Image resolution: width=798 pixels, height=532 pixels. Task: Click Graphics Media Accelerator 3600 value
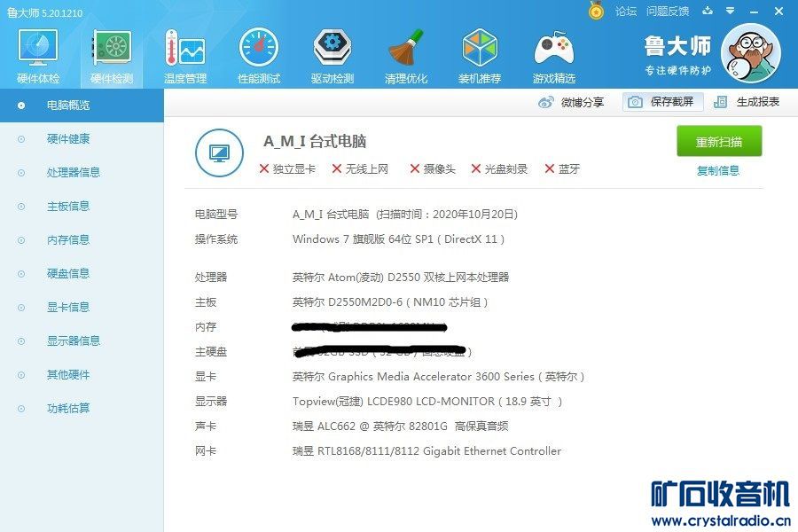coord(438,377)
